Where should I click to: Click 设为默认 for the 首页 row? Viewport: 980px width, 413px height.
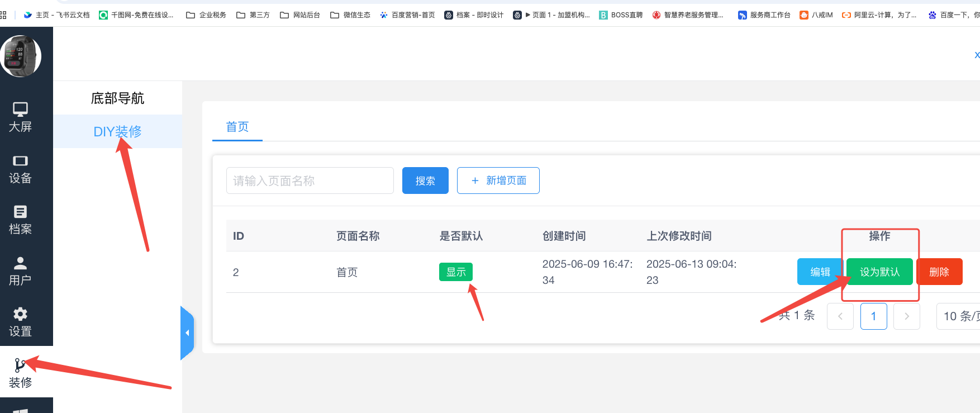879,272
